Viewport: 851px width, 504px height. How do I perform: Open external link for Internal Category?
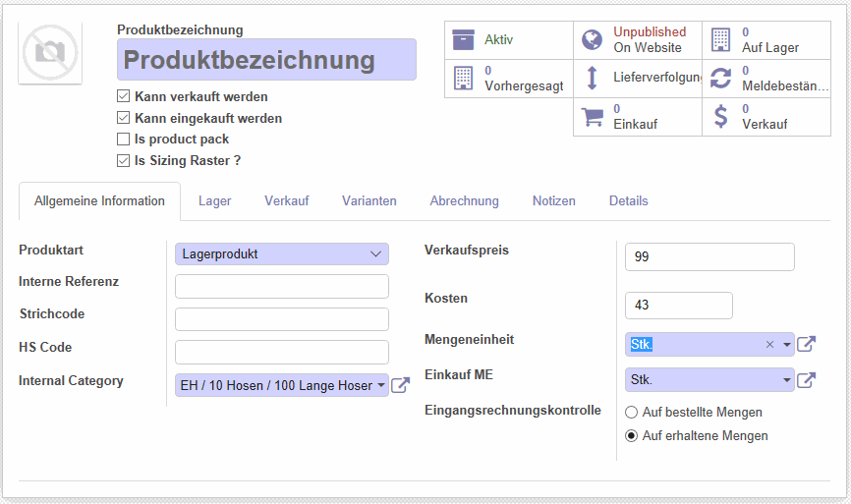[401, 385]
